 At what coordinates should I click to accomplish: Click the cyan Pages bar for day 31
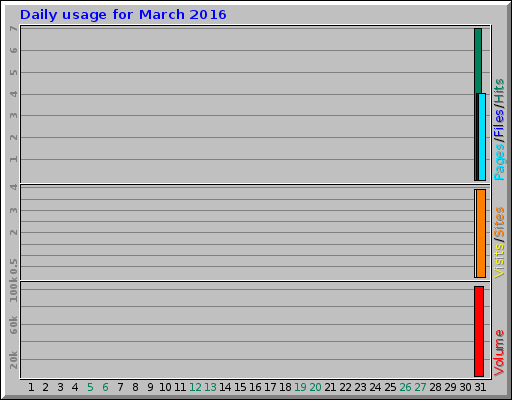click(482, 137)
